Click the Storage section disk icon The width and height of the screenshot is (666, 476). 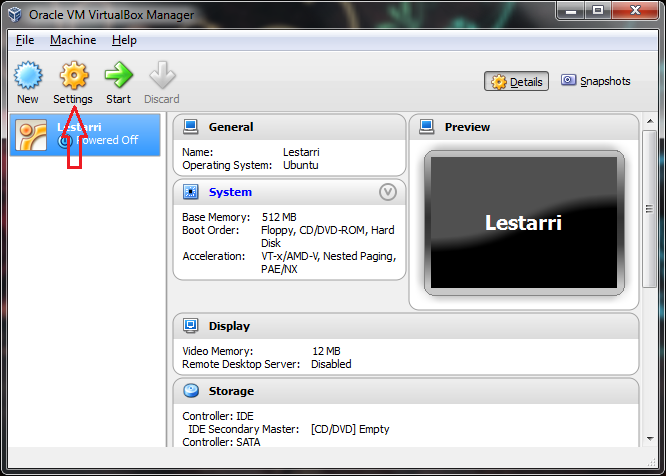[x=191, y=391]
